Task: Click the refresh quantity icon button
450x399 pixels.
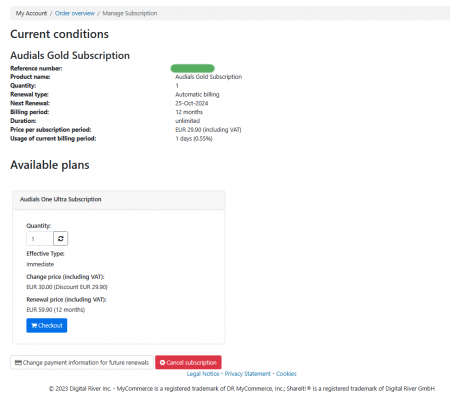Action: click(60, 239)
